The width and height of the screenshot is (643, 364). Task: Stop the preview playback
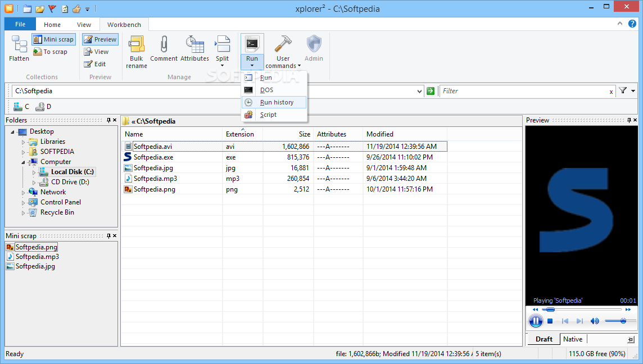[550, 321]
